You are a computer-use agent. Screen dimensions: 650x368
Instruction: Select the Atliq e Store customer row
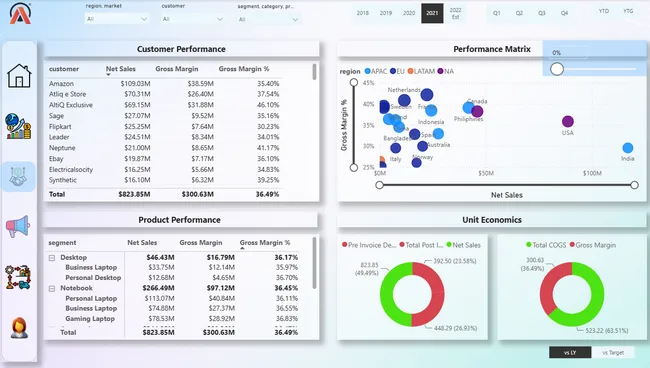[164, 94]
